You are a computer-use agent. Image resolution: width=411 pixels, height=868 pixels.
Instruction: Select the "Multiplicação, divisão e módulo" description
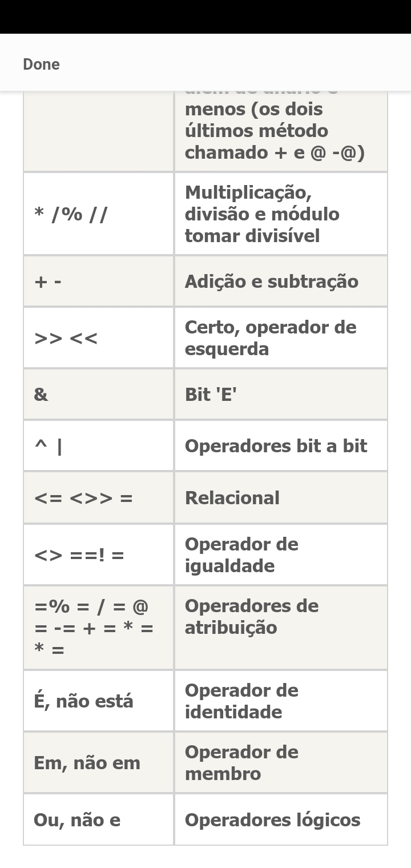pos(262,214)
